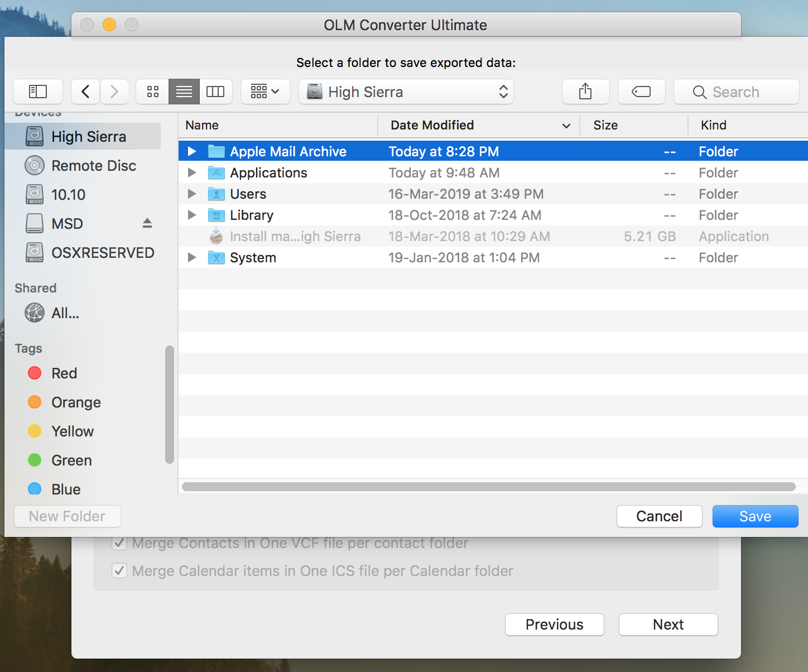Screen dimensions: 808x672
Task: Sort by Size column header
Action: [634, 125]
